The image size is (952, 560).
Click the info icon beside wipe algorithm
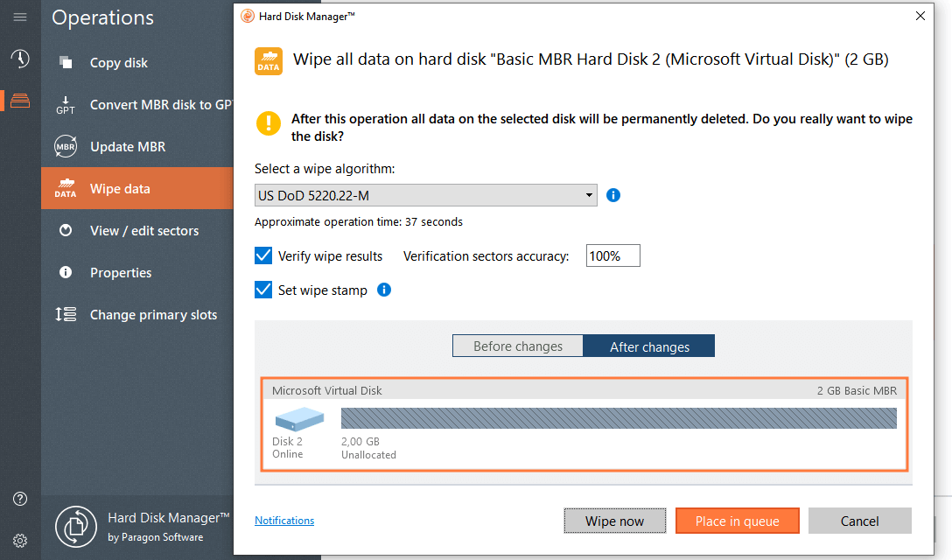(613, 195)
